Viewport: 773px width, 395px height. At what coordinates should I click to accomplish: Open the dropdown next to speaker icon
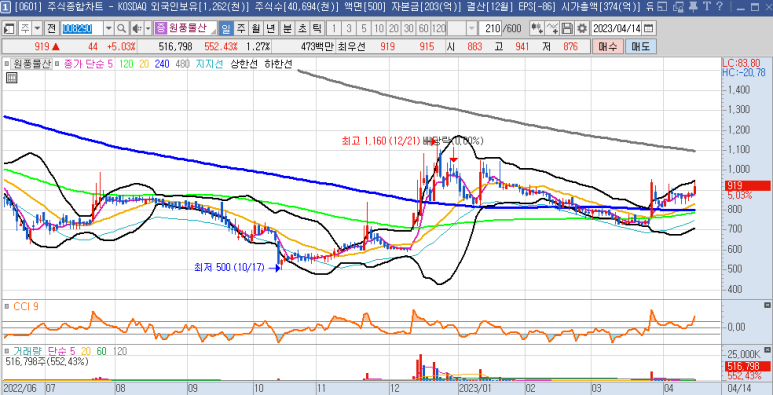coord(148,28)
